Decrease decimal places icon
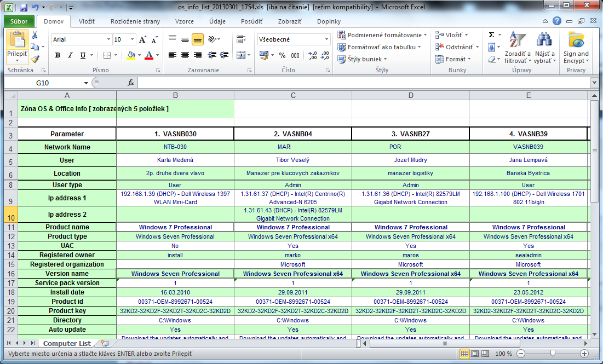603x364 pixels. (325, 55)
